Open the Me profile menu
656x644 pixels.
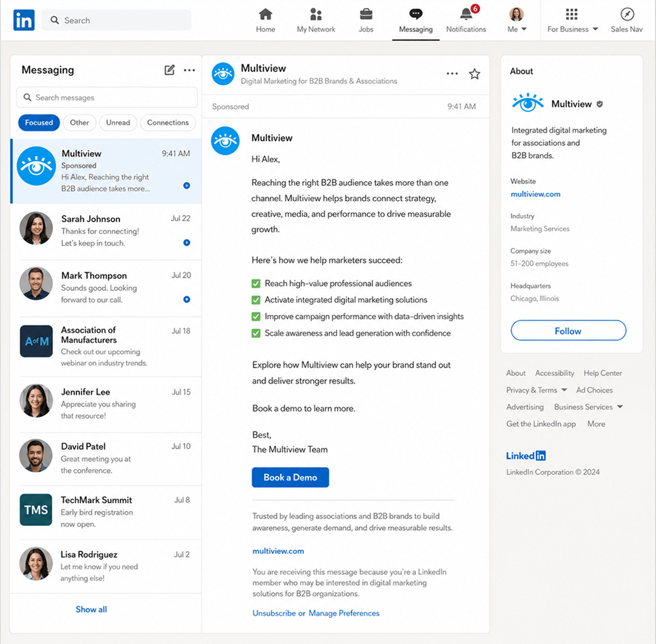point(517,20)
